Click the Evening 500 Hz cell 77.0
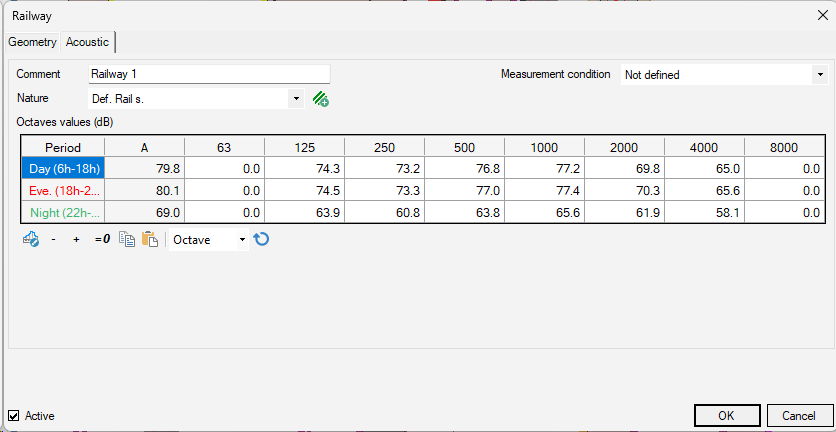The width and height of the screenshot is (836, 432). pos(464,191)
